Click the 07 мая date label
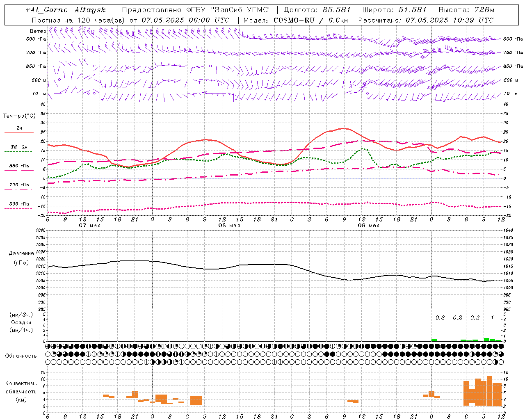525x420 pixels. click(x=89, y=226)
